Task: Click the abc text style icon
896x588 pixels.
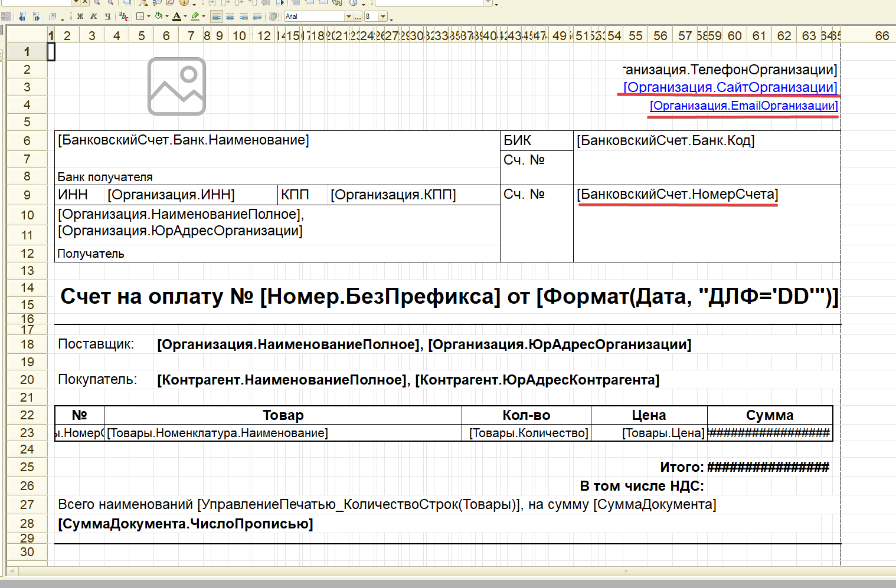Action: pyautogui.click(x=123, y=17)
